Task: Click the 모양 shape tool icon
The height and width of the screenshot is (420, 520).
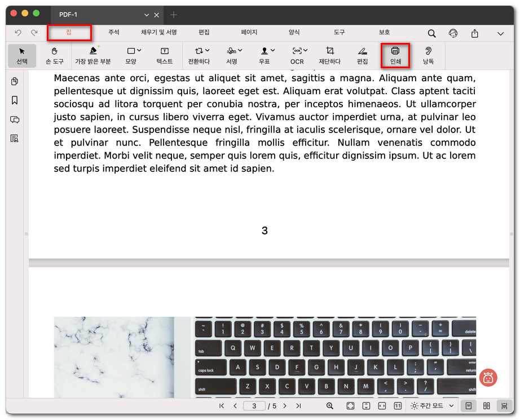Action: point(131,51)
